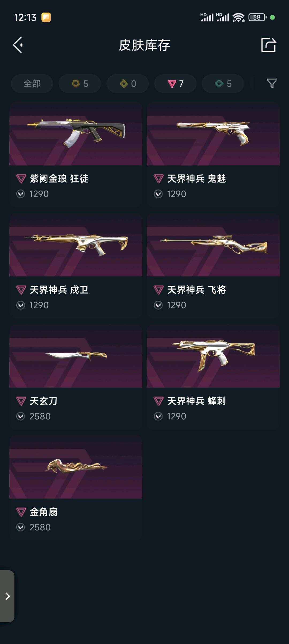Select the 金角扇 fan skin card
Viewport: 289px width, 644px height.
tap(76, 487)
